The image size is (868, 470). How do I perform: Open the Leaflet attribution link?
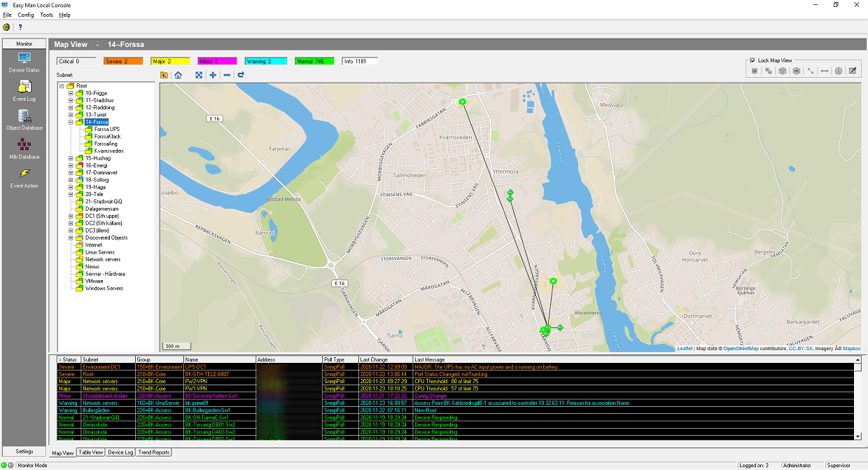tap(685, 348)
